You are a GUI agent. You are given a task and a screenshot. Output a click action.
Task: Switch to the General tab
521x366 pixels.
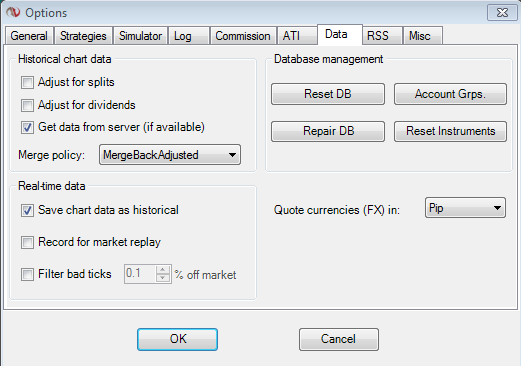point(29,36)
